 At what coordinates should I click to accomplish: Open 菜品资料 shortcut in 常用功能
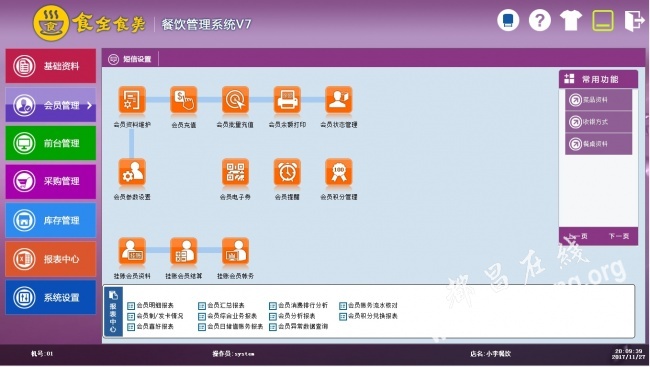(598, 100)
